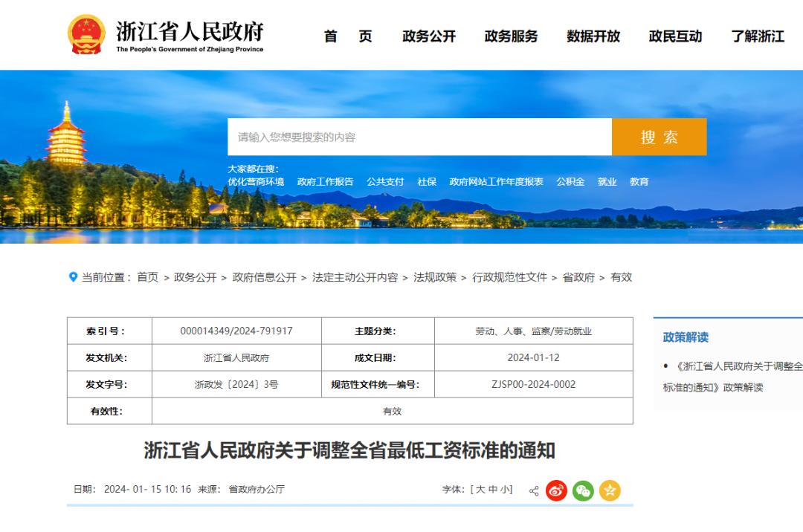The image size is (803, 532).
Task: Click the notice title heading
Action: tap(349, 451)
